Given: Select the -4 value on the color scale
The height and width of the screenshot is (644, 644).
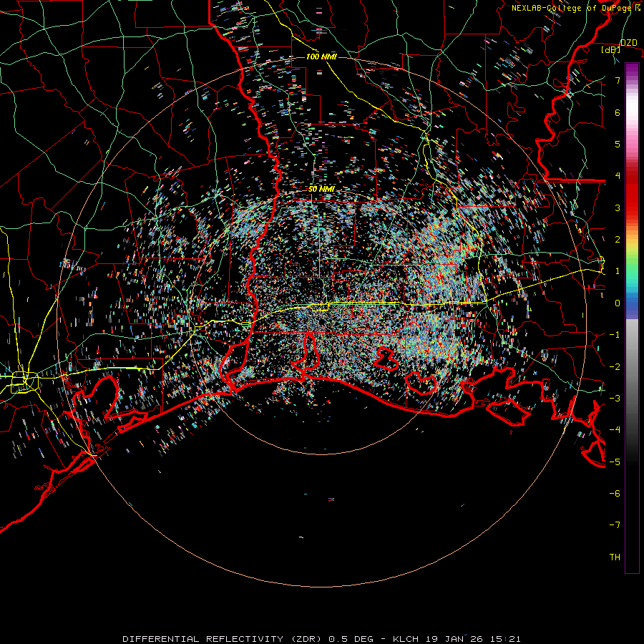Looking at the screenshot, I should coord(615,430).
